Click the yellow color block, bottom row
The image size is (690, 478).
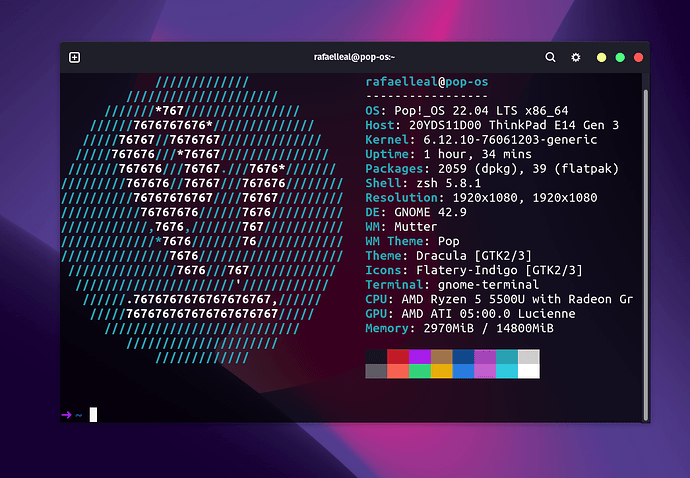tap(441, 371)
